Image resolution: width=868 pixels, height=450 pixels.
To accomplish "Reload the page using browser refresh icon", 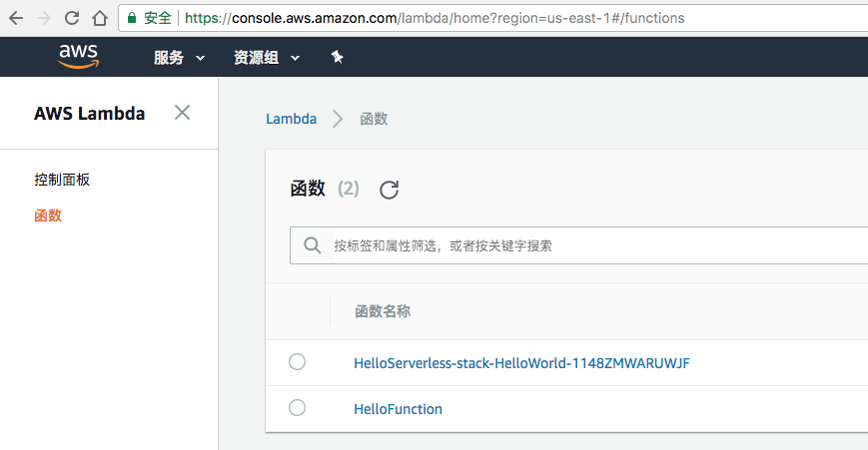I will 72,18.
